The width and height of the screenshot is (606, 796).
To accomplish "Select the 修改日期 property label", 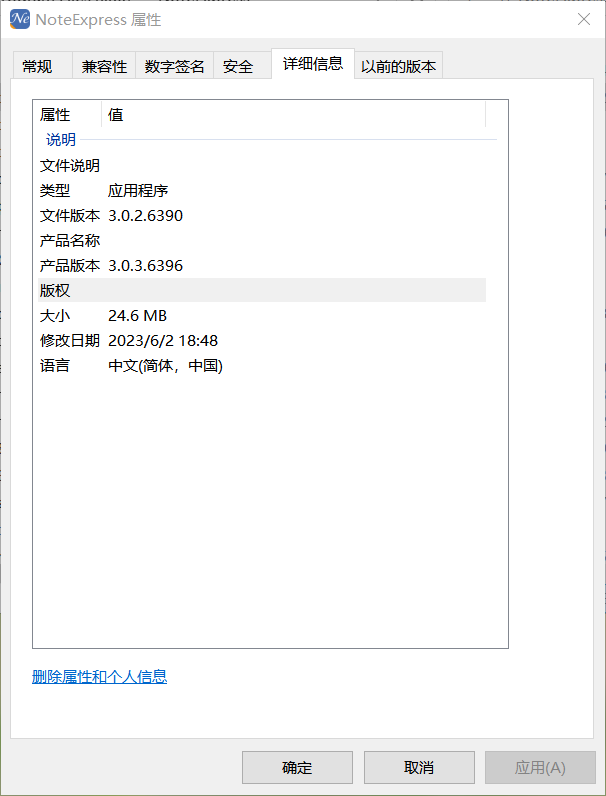I will point(70,341).
